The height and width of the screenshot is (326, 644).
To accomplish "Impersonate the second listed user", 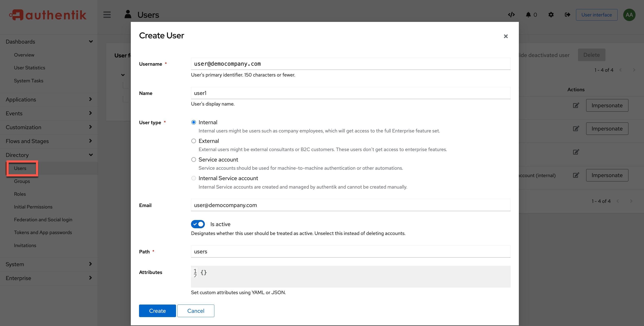I will pyautogui.click(x=607, y=129).
